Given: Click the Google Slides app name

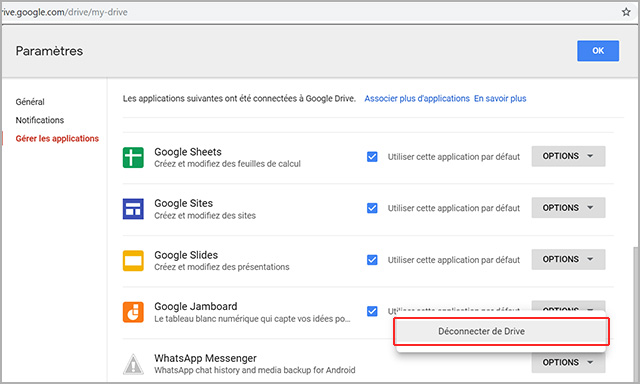Looking at the screenshot, I should click(x=186, y=255).
